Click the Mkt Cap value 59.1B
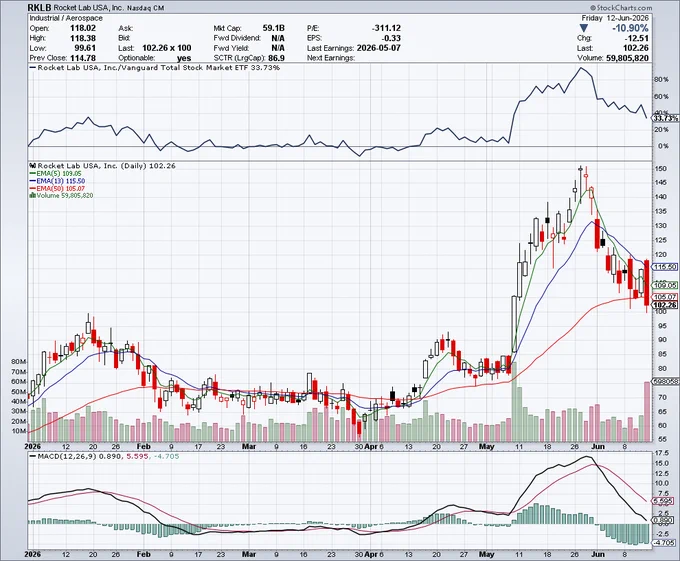 tap(274, 28)
